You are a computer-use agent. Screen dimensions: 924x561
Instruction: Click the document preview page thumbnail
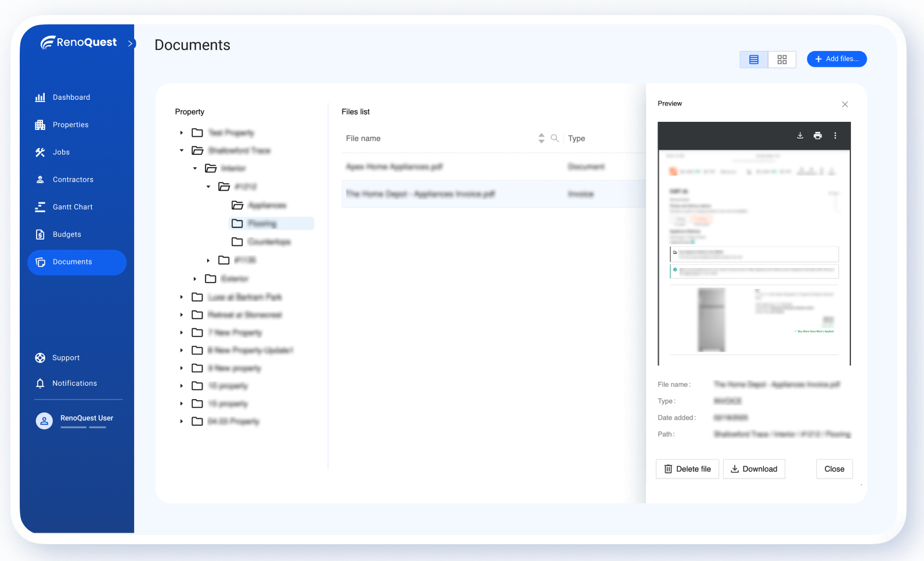(x=754, y=258)
